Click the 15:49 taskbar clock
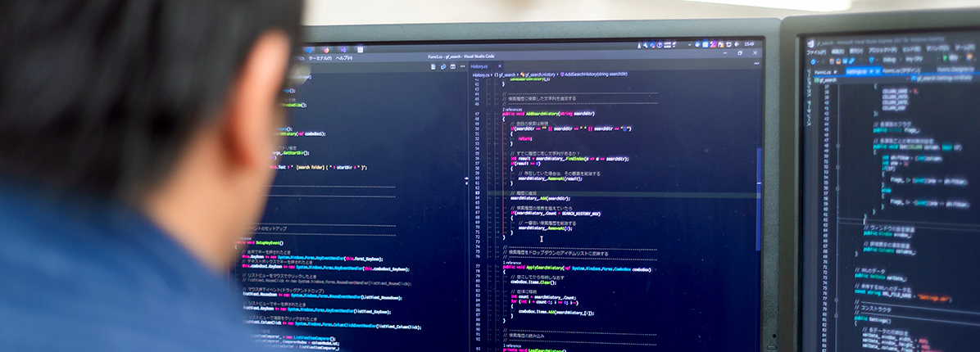The image size is (980, 352). click(x=748, y=43)
